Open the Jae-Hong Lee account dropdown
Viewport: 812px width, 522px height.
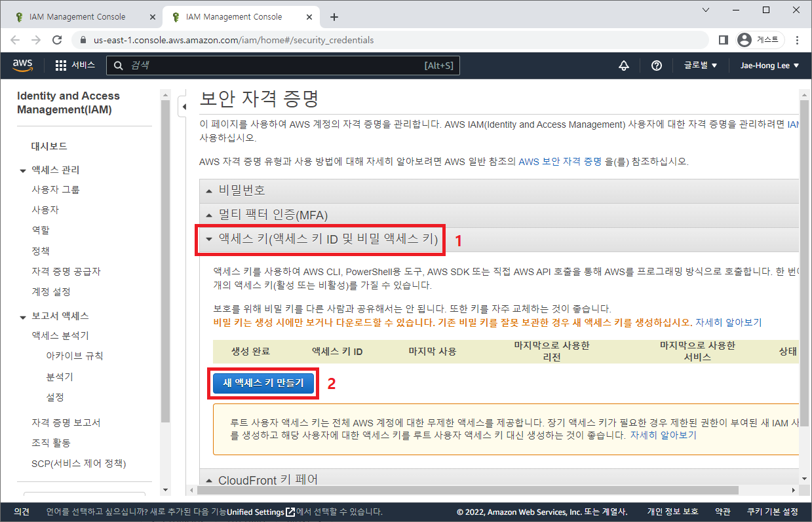(769, 65)
